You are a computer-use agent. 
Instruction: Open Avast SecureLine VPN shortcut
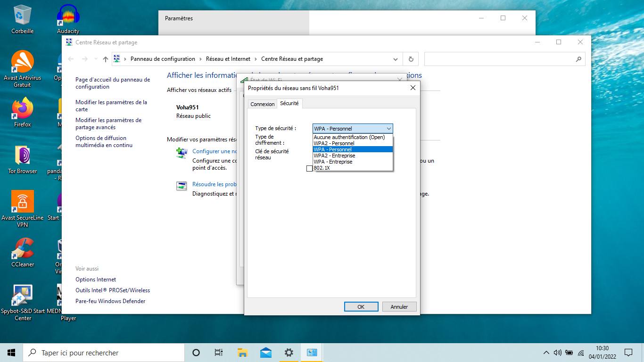pos(22,202)
